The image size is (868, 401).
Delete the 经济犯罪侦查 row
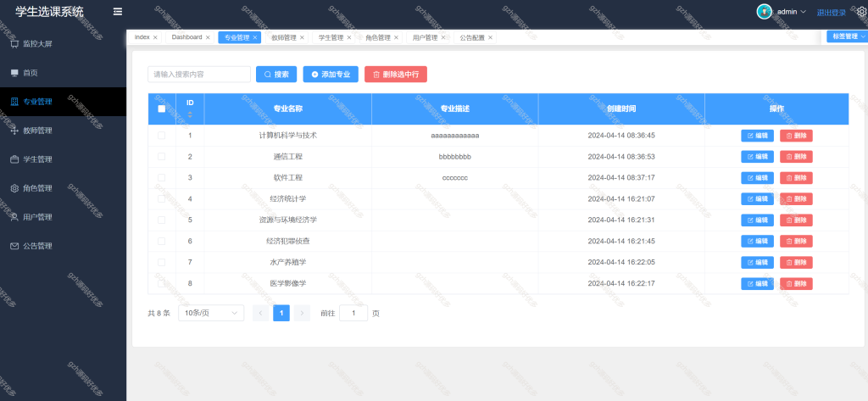point(796,241)
